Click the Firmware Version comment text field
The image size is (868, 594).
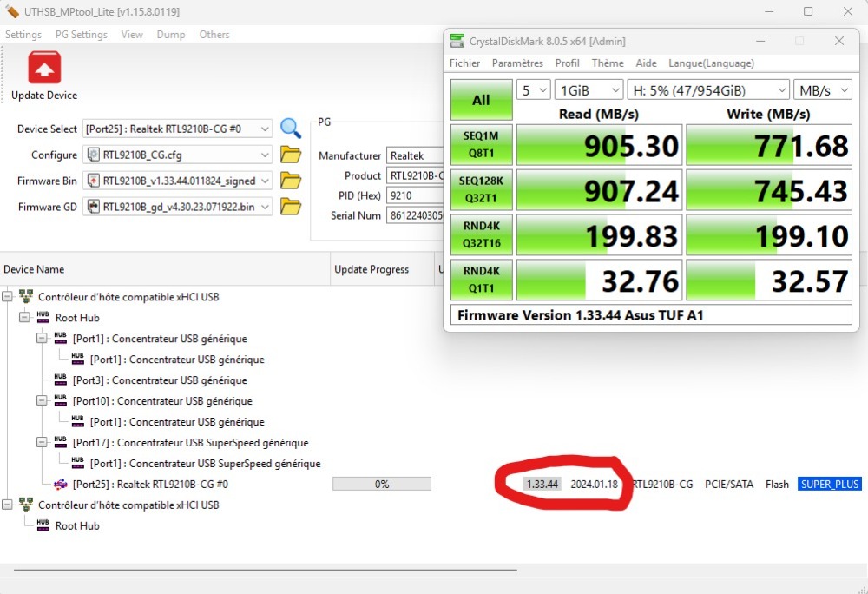click(x=651, y=314)
